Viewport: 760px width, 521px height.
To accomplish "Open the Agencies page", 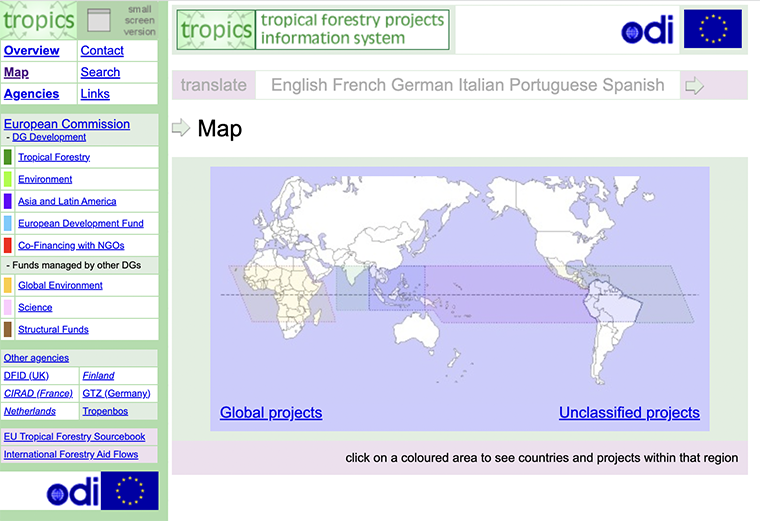I will [32, 94].
